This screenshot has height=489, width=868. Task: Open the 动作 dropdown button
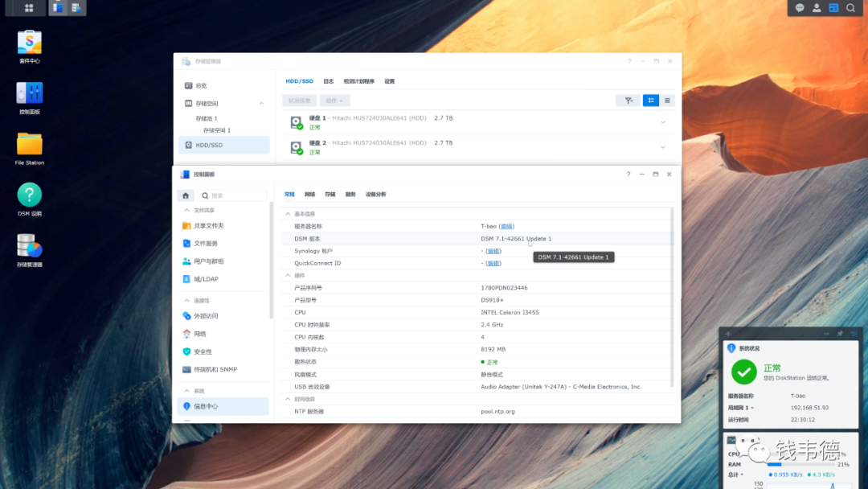pos(334,101)
